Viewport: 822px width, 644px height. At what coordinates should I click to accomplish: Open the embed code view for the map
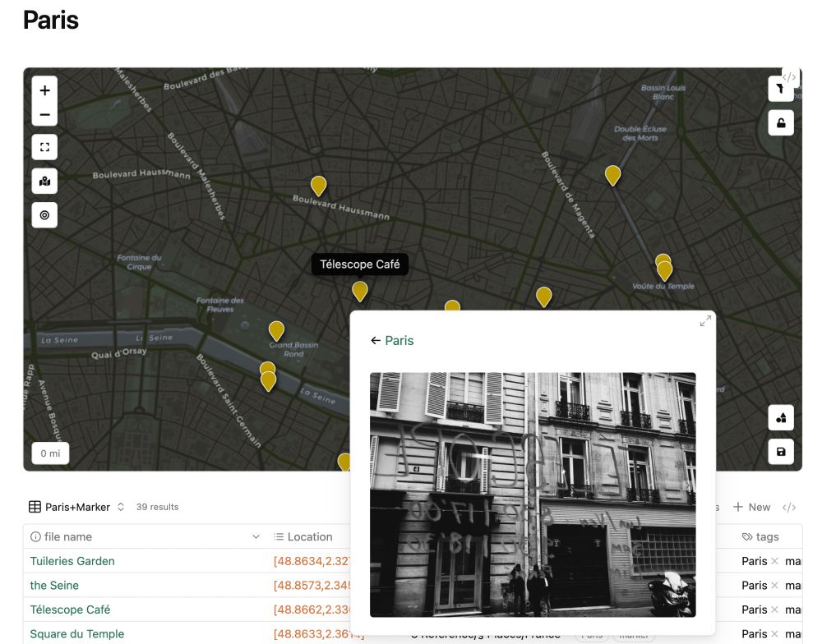click(789, 76)
